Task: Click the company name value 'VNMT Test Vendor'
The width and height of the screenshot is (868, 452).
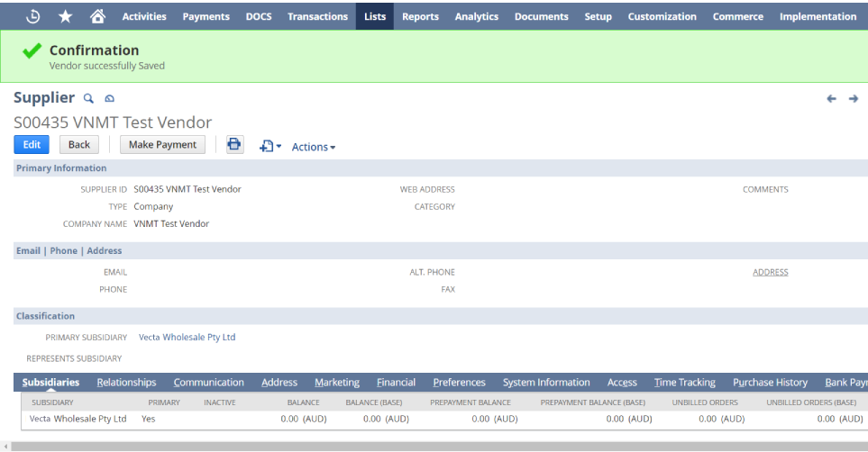Action: 171,223
